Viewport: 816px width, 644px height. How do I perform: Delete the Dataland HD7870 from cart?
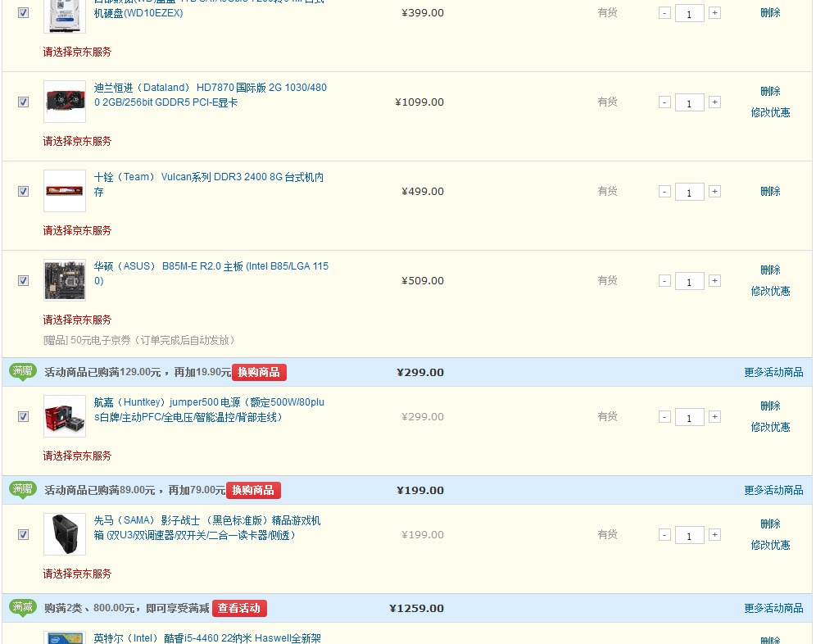770,91
